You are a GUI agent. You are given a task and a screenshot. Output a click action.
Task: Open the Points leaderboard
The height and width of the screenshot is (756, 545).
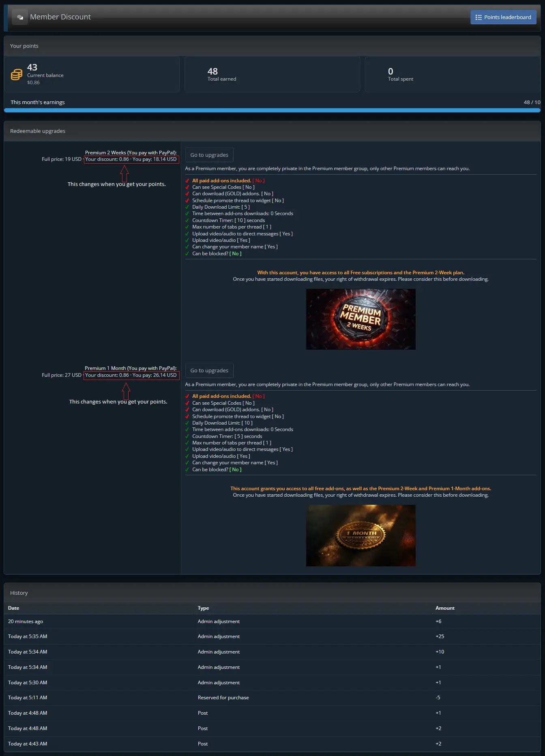pyautogui.click(x=503, y=17)
